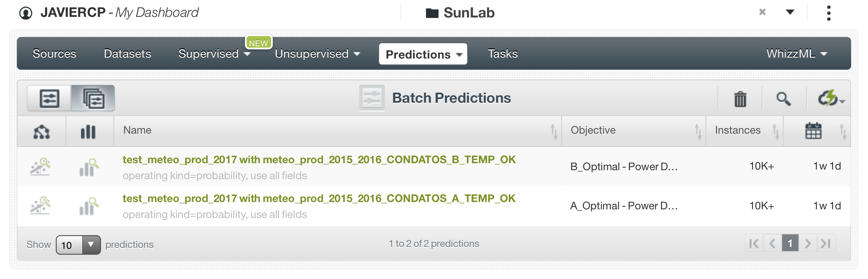The width and height of the screenshot is (868, 279).
Task: Click the user profile icon beside JAVIERCP
Action: coord(26,13)
